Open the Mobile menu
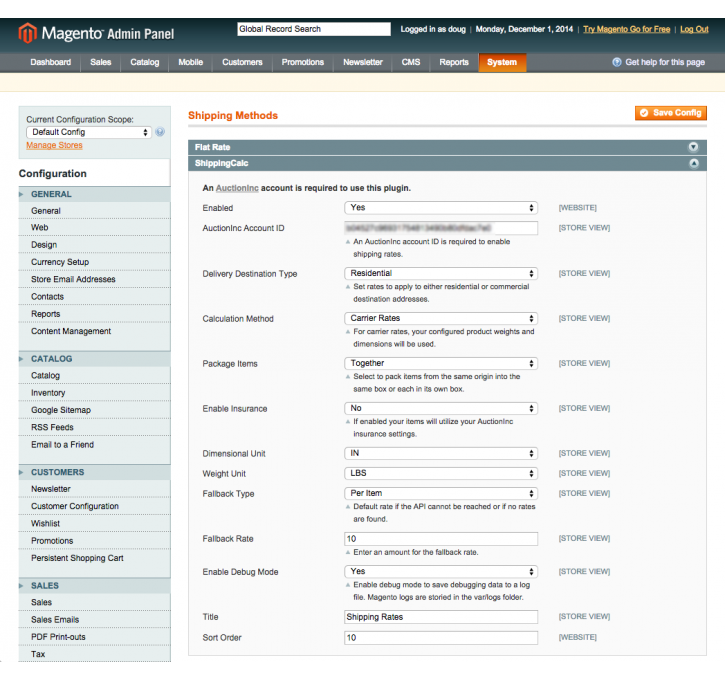725x680 pixels. [x=190, y=62]
